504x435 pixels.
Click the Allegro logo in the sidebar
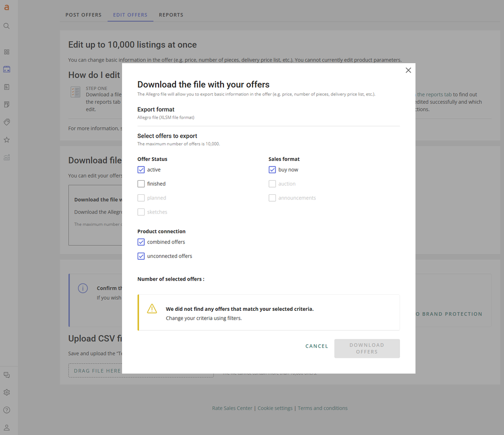coord(7,8)
